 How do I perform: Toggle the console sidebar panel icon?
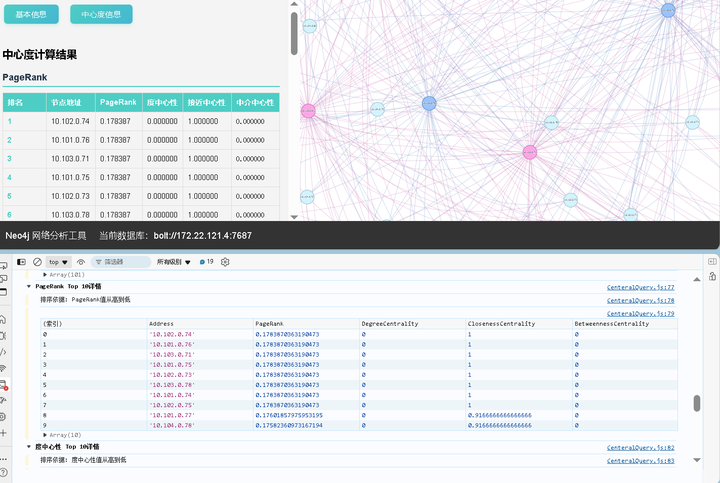[21, 262]
